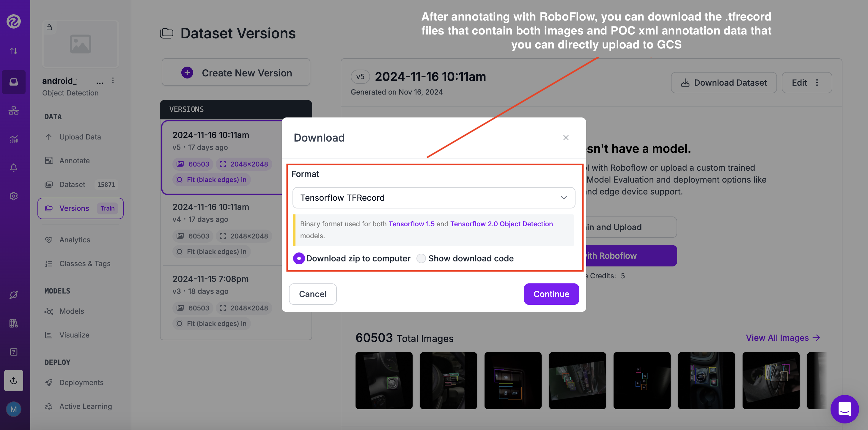Select Show download code radio button

pos(422,258)
